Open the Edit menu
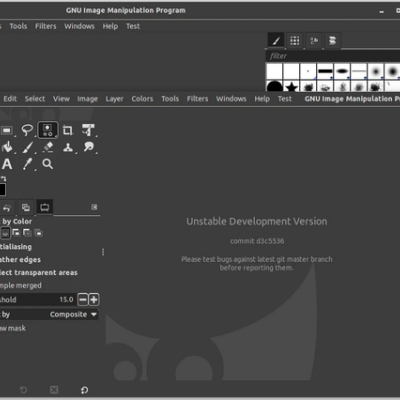Viewport: 400px width, 400px height. pos(10,99)
